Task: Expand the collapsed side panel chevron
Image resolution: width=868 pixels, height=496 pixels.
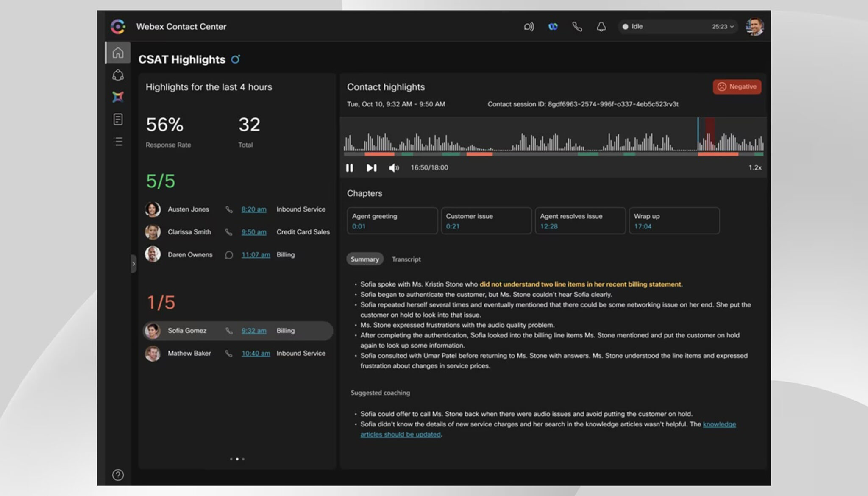Action: 134,264
